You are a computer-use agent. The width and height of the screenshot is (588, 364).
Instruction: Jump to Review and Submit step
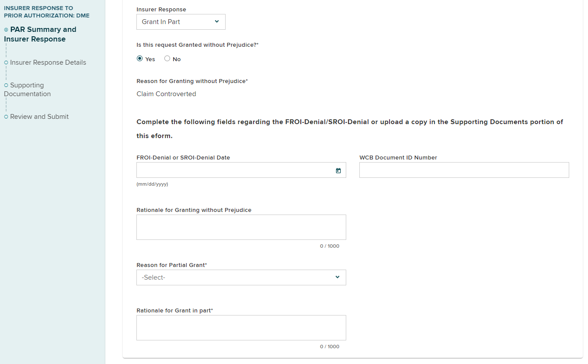pyautogui.click(x=39, y=117)
